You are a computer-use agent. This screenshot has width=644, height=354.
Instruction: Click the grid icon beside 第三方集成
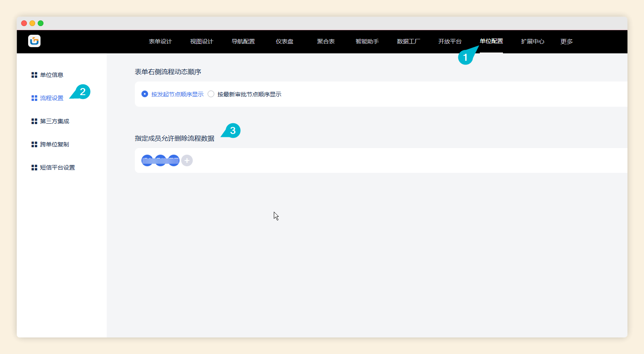(34, 121)
